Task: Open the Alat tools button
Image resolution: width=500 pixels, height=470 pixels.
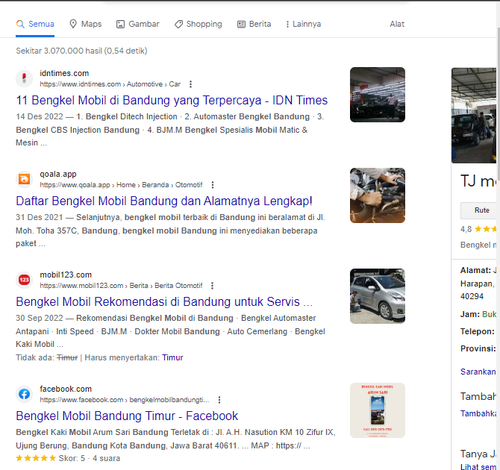Action: tap(397, 24)
